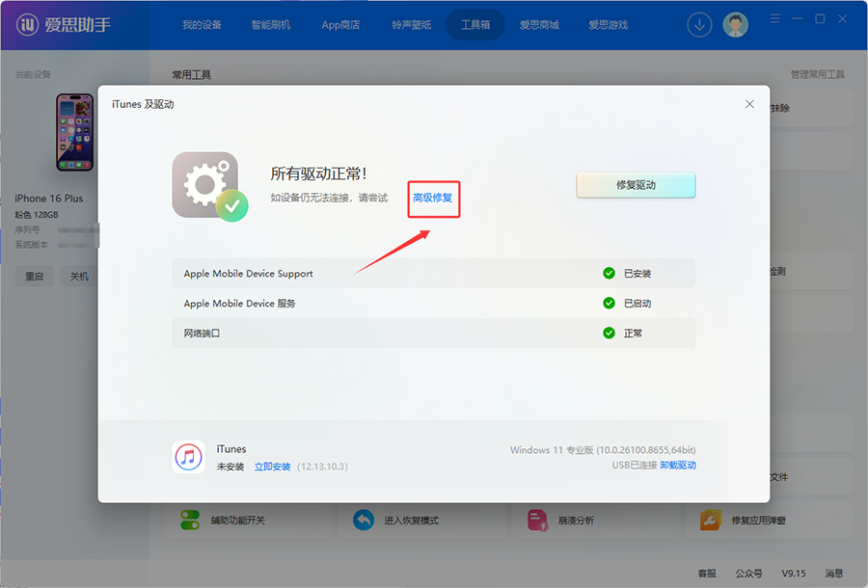Click the 系统版本 label

click(31, 245)
